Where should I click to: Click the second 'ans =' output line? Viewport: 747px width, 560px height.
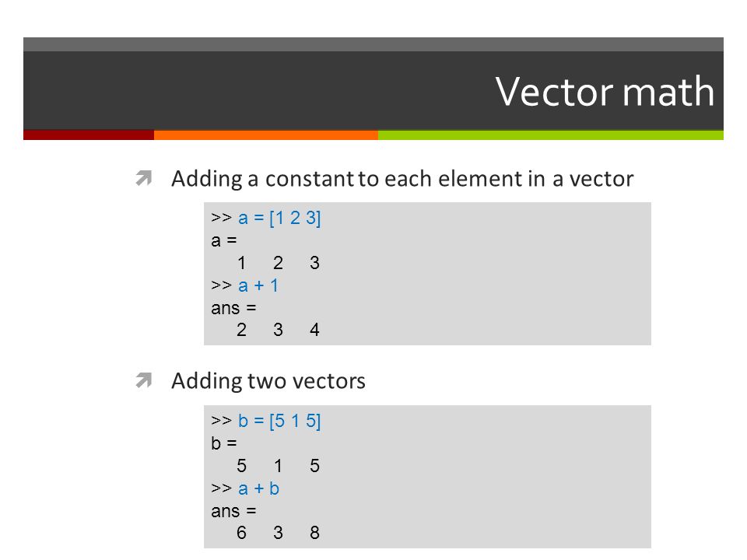pos(234,512)
